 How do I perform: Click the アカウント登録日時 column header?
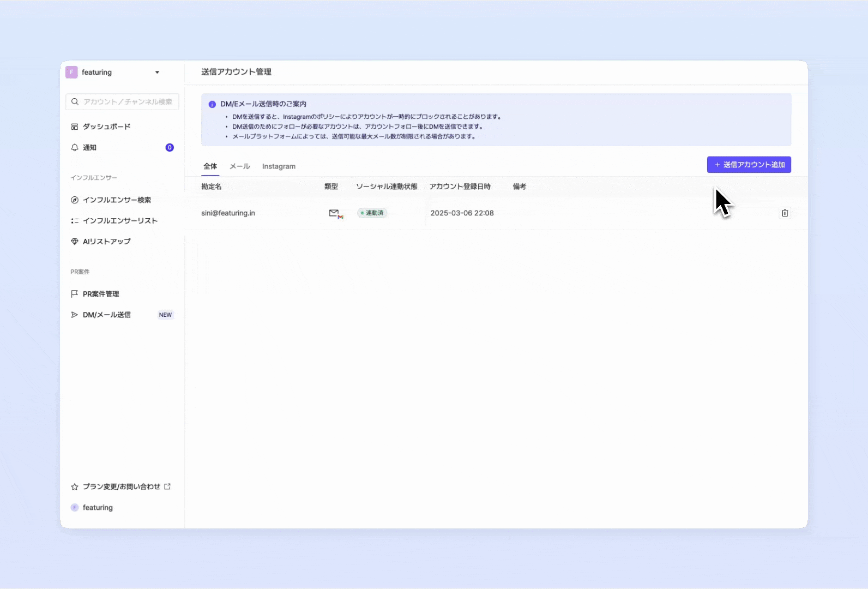click(x=460, y=187)
